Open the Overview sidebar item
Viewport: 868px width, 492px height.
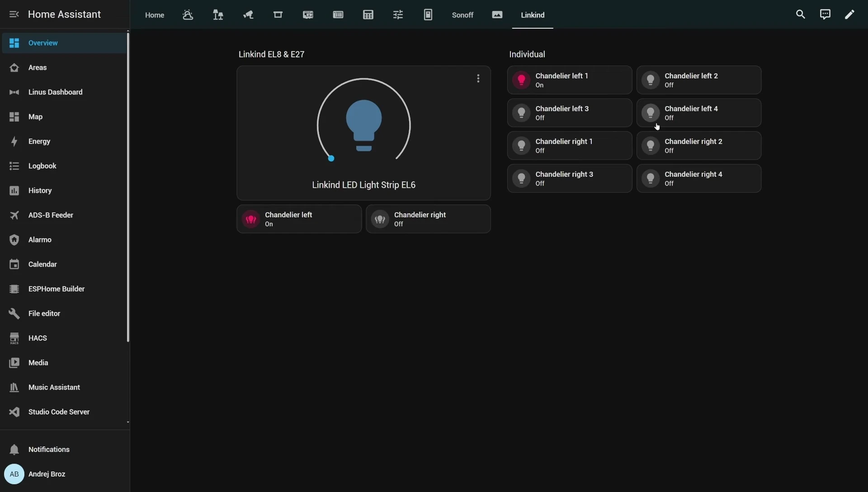pos(64,43)
